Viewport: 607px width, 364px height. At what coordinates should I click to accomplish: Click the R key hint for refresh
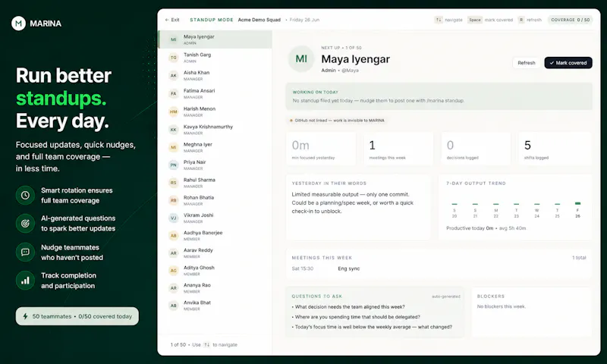(521, 20)
